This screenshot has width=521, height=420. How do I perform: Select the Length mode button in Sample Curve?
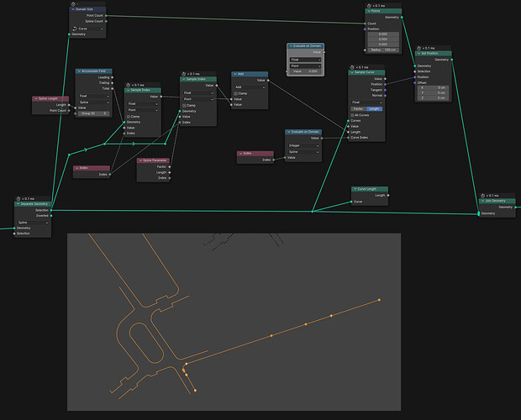(x=374, y=109)
